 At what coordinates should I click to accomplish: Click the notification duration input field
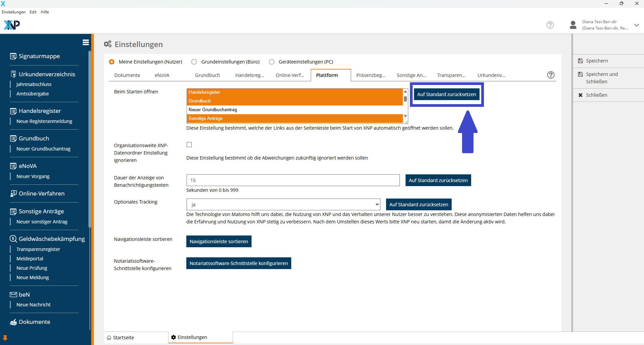coord(293,180)
